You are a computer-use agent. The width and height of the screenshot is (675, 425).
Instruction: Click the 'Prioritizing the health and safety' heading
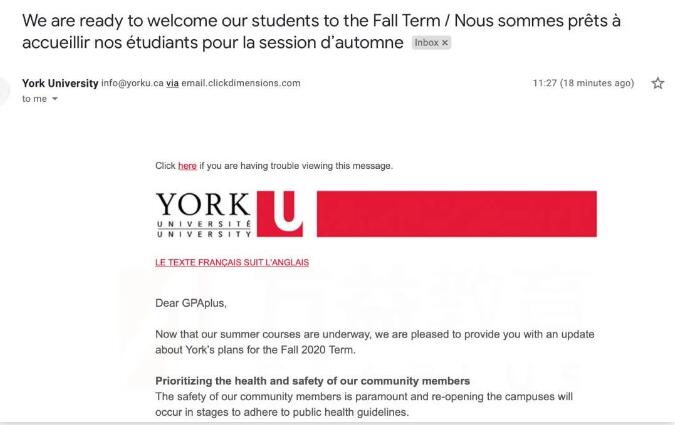(313, 381)
